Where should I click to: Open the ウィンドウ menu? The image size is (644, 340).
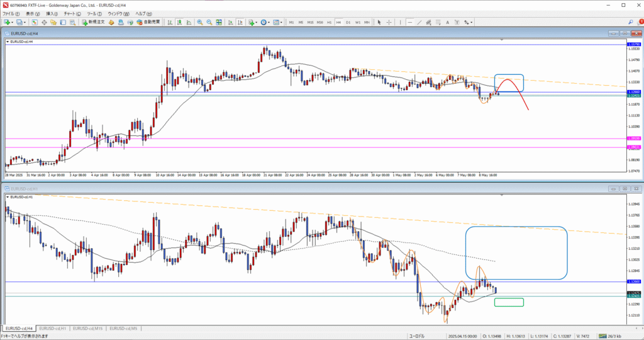coord(118,14)
